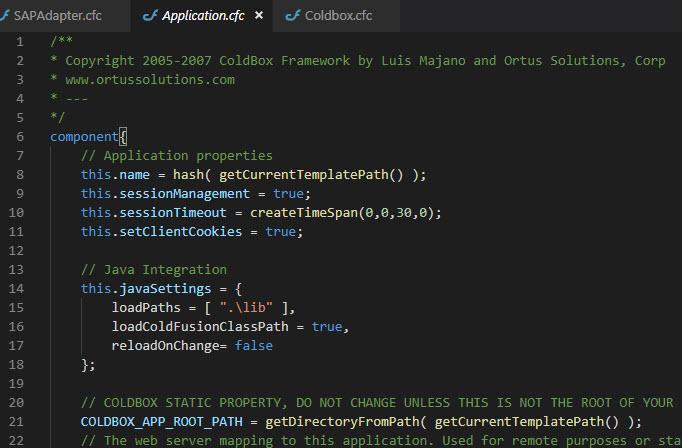Close the Application.cfc tab
The height and width of the screenshot is (448, 682).
coord(259,16)
